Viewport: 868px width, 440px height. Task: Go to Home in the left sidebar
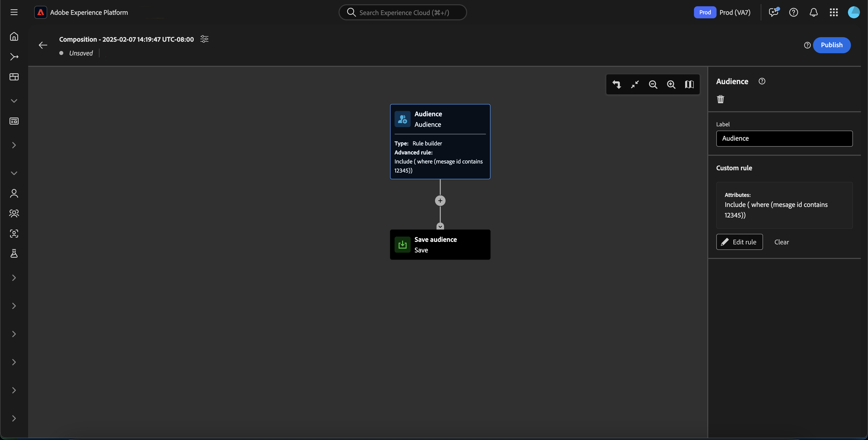coord(14,36)
